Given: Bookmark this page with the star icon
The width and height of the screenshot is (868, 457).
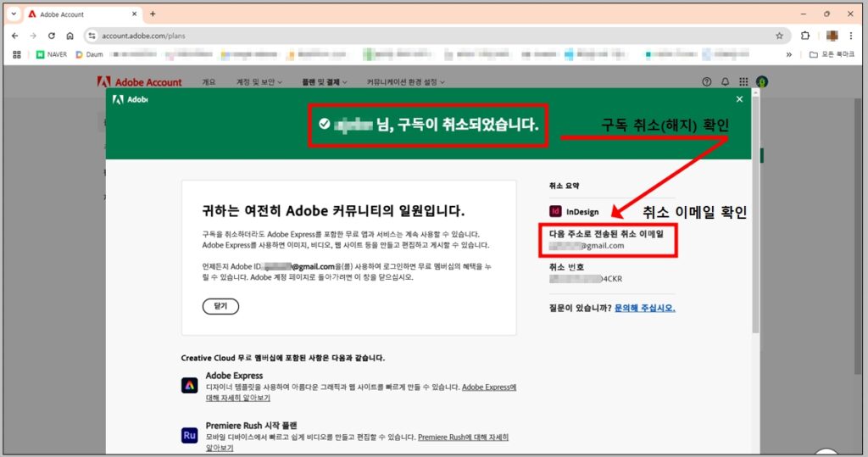Looking at the screenshot, I should click(780, 36).
